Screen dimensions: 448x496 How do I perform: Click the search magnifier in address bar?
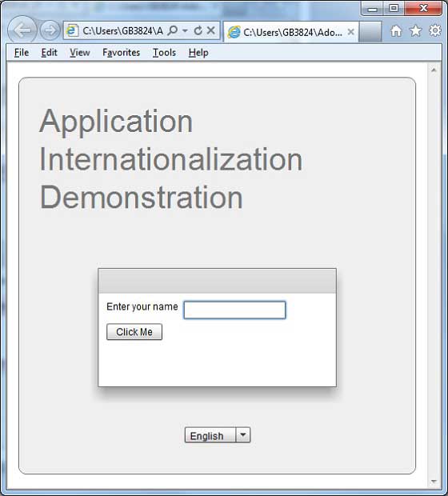[x=173, y=30]
